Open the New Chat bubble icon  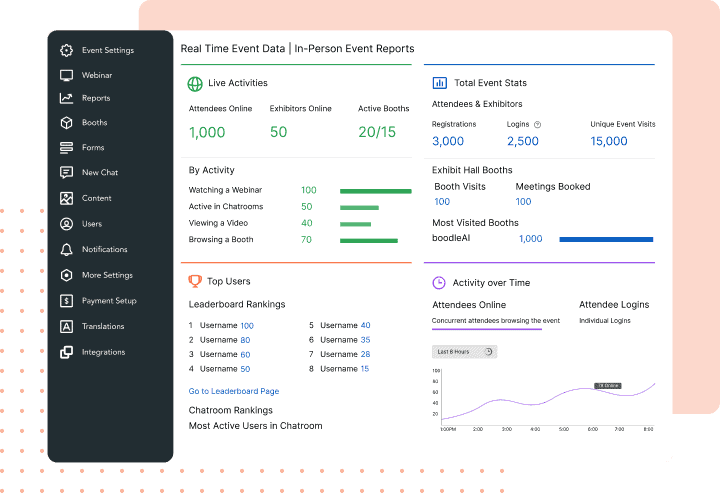tap(66, 172)
